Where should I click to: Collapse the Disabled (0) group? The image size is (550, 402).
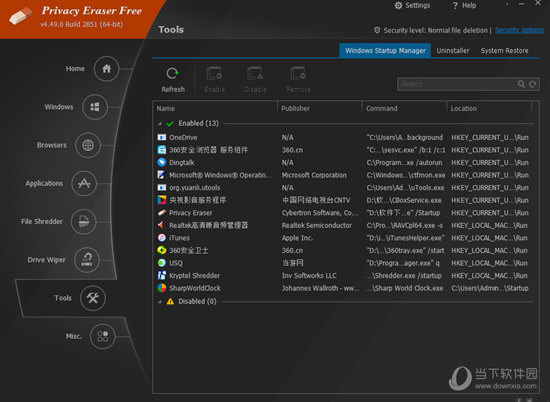(x=160, y=302)
